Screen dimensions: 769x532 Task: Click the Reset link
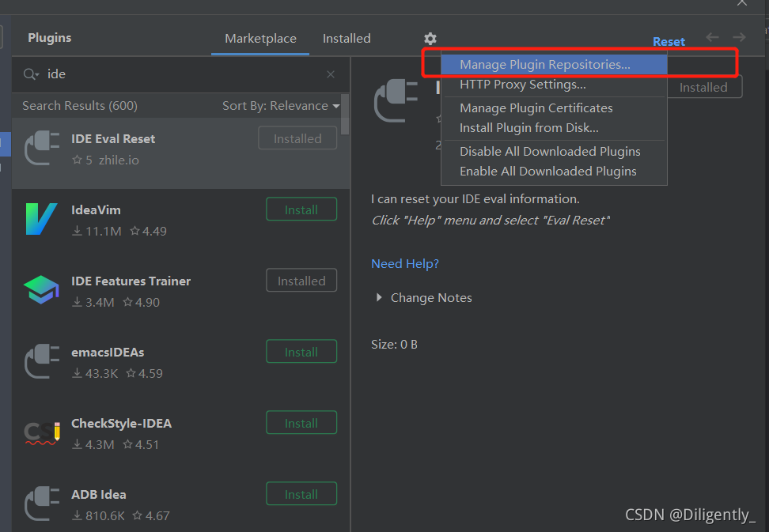pyautogui.click(x=669, y=42)
